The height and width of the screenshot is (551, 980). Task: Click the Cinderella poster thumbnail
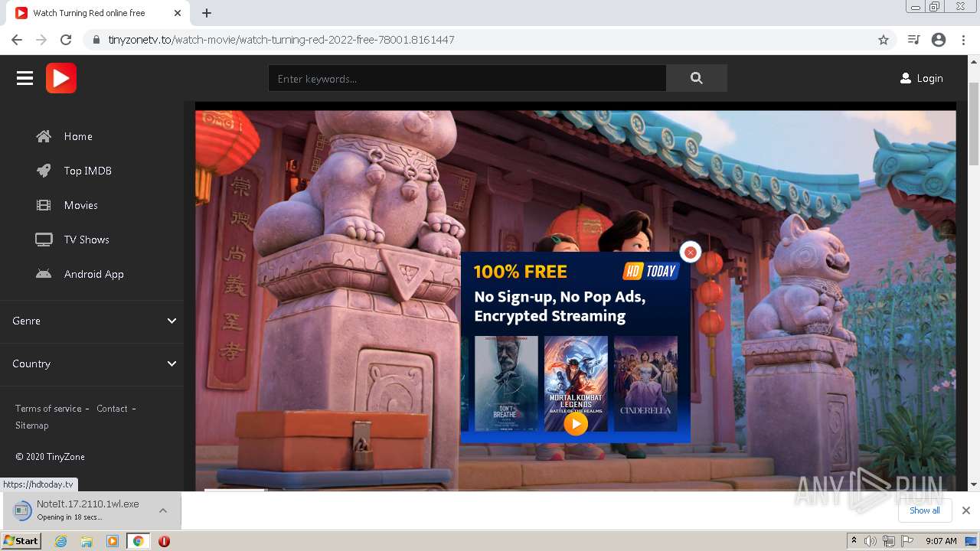(x=645, y=383)
